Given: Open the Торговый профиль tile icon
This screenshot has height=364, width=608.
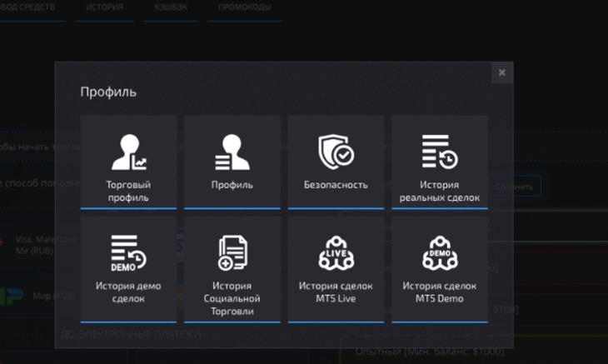Looking at the screenshot, I should tap(128, 152).
